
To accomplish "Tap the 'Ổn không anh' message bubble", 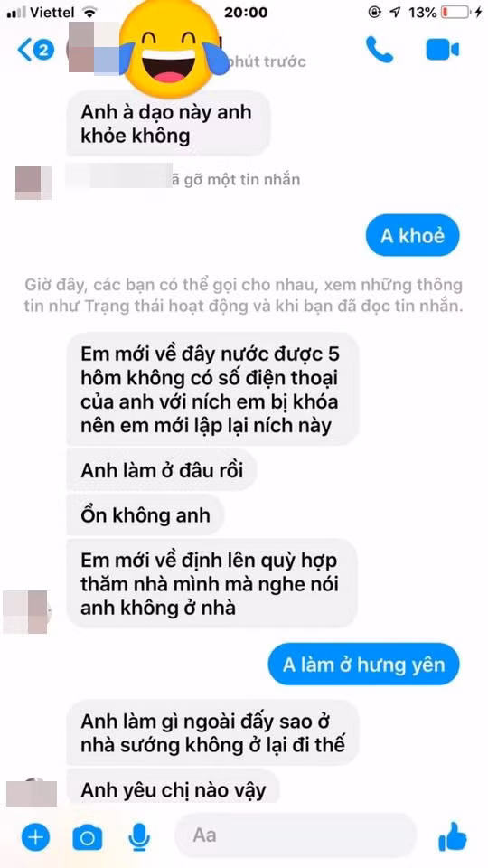I will click(x=146, y=515).
